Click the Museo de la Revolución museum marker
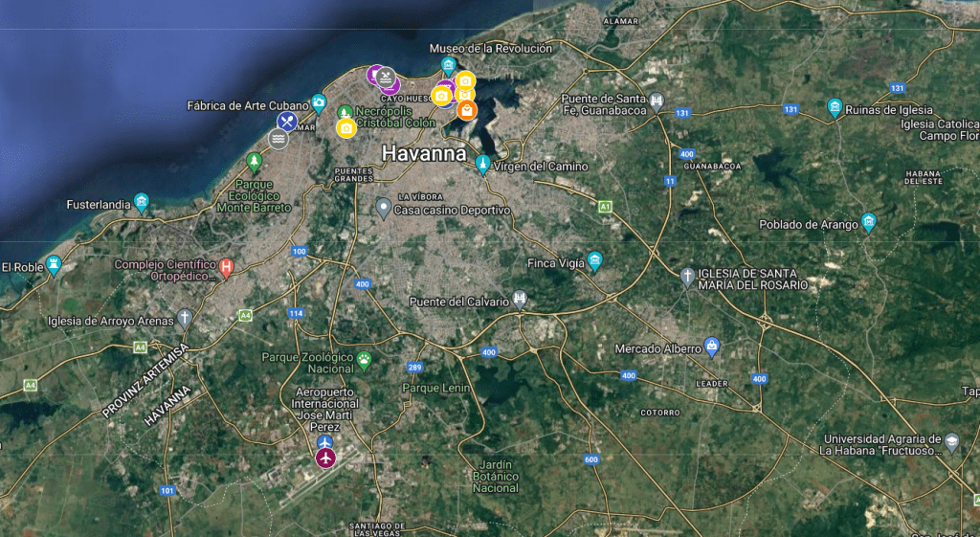 tap(448, 65)
